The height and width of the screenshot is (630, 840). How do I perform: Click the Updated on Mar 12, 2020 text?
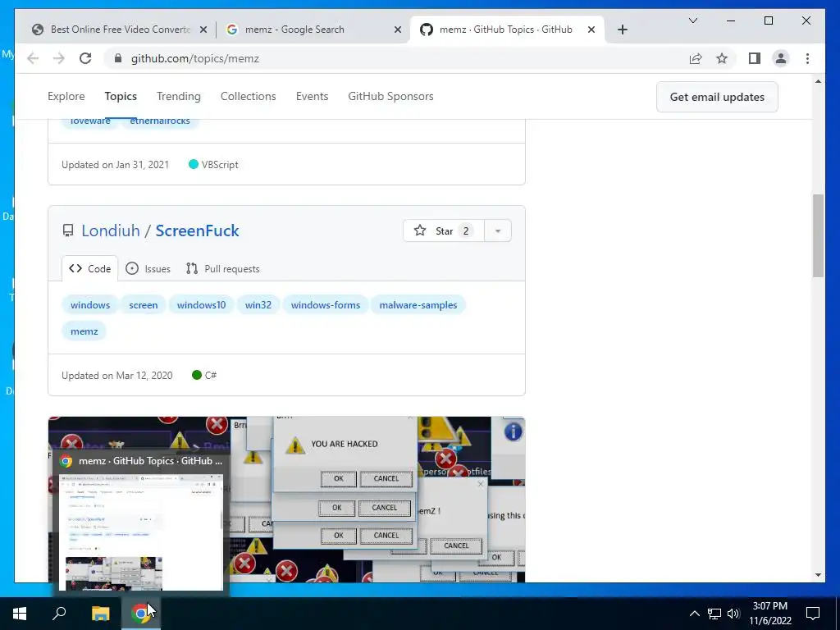[116, 375]
